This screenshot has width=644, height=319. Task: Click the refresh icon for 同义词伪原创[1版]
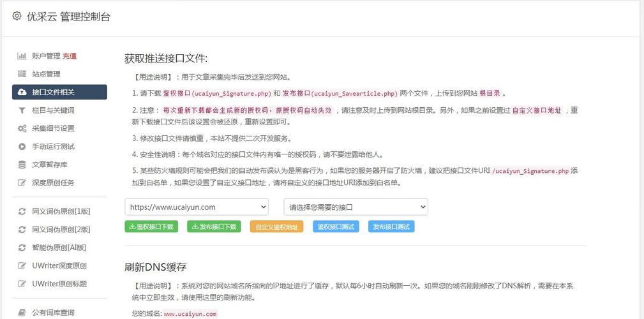tap(22, 212)
